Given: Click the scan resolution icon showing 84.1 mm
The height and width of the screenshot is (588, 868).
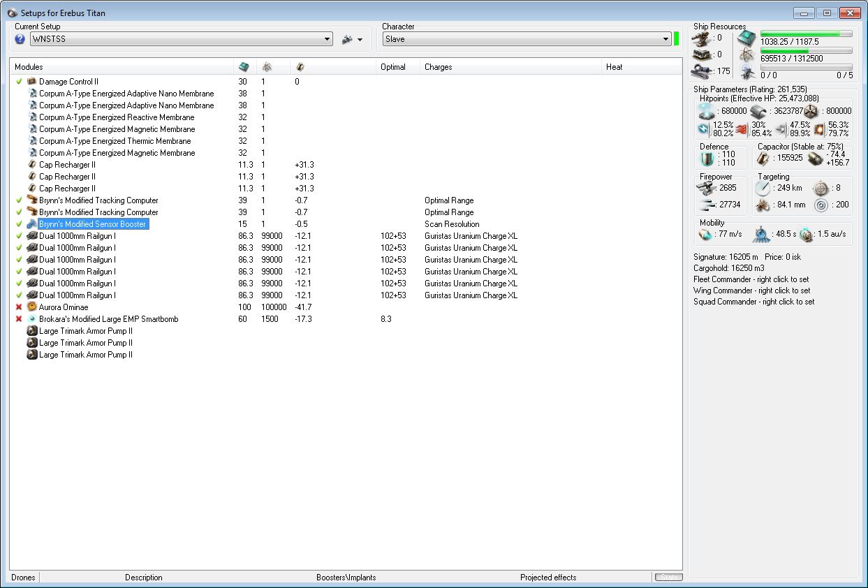Looking at the screenshot, I should pos(763,205).
